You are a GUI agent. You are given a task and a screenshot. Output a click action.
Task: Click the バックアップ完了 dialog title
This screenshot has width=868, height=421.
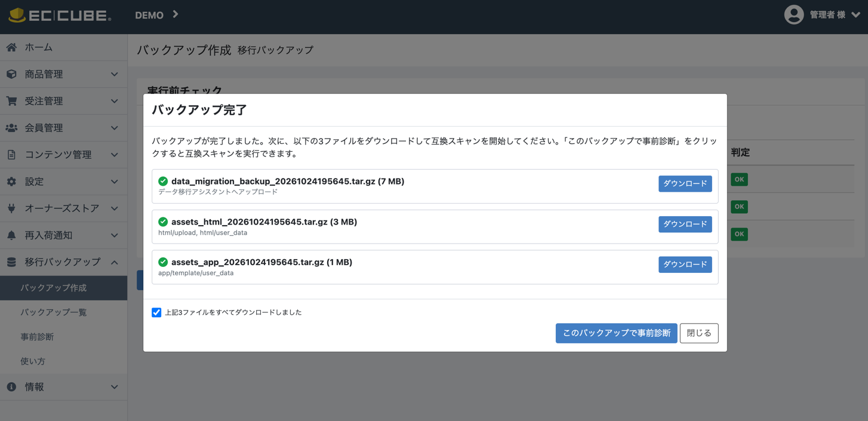pyautogui.click(x=199, y=110)
